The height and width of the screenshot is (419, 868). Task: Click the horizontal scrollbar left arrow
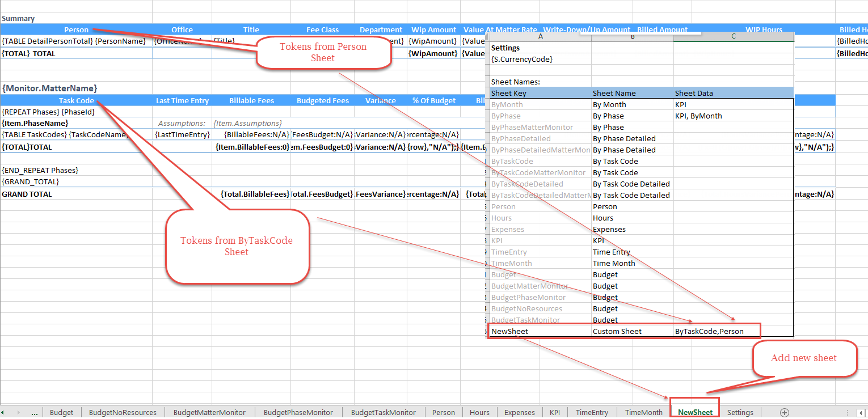click(x=860, y=413)
